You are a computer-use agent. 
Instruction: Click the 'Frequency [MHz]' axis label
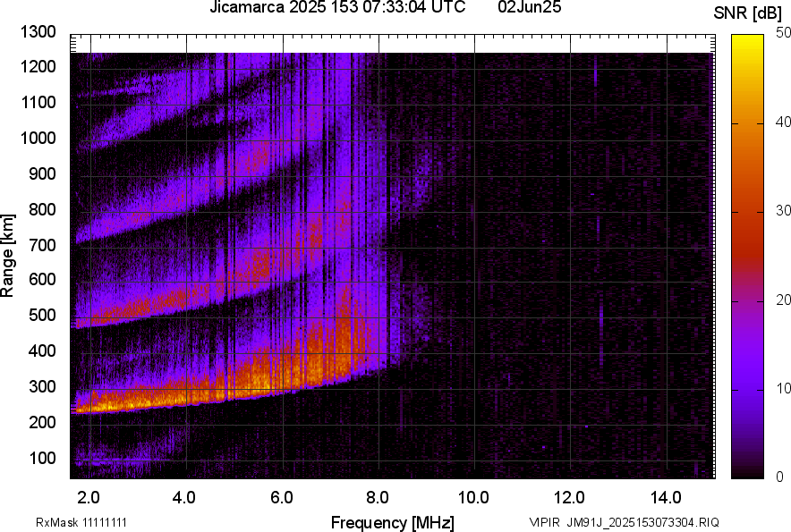393,522
